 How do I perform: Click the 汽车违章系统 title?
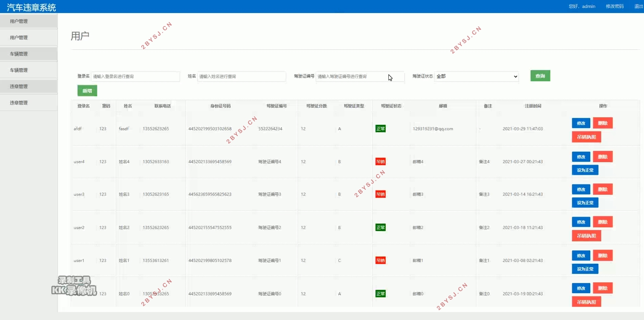point(32,7)
